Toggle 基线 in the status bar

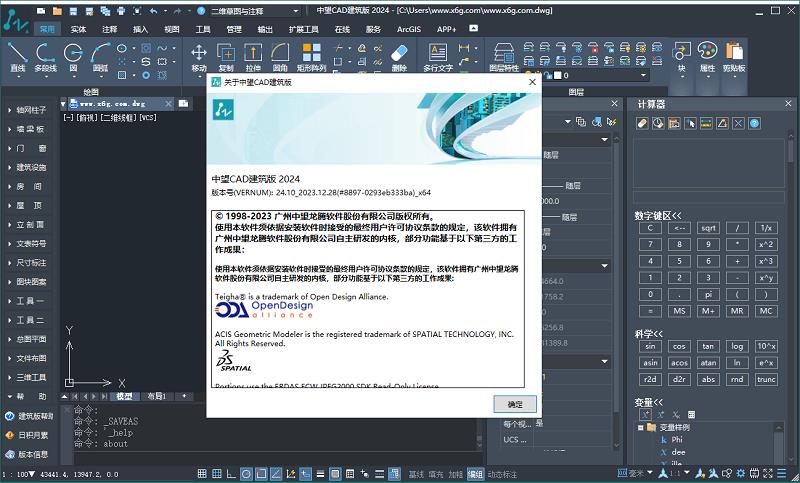click(416, 474)
